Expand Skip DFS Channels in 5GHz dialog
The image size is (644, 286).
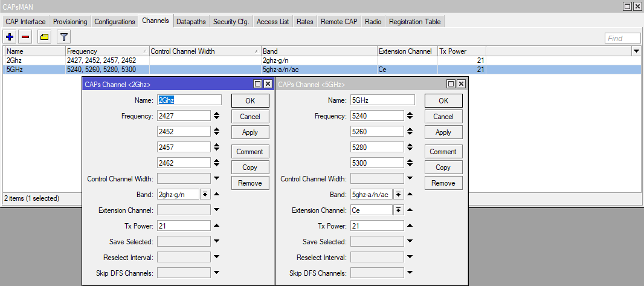click(410, 273)
